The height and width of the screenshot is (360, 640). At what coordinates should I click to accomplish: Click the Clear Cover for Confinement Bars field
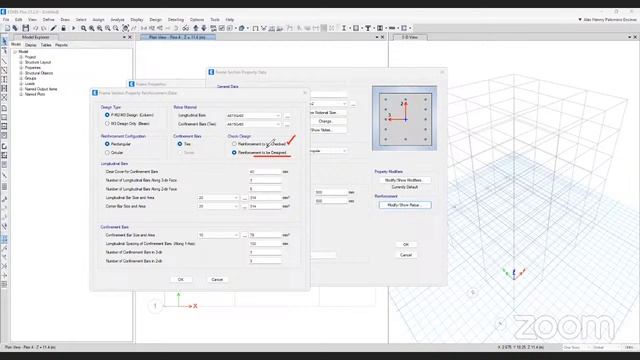click(x=265, y=172)
